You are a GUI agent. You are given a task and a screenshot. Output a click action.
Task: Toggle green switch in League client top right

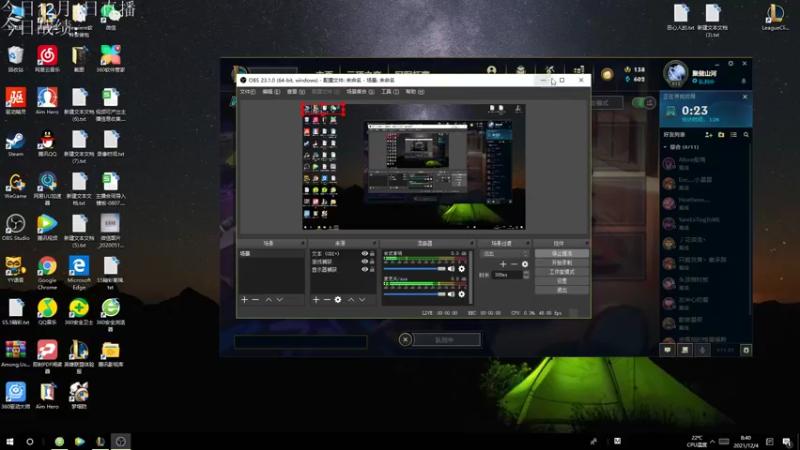tap(643, 103)
